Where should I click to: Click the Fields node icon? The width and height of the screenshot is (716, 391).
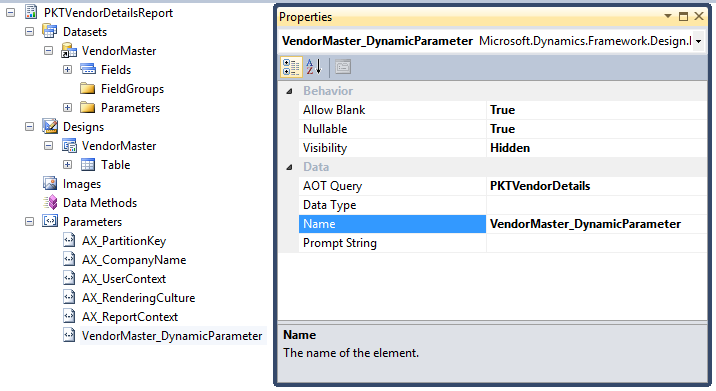point(88,69)
